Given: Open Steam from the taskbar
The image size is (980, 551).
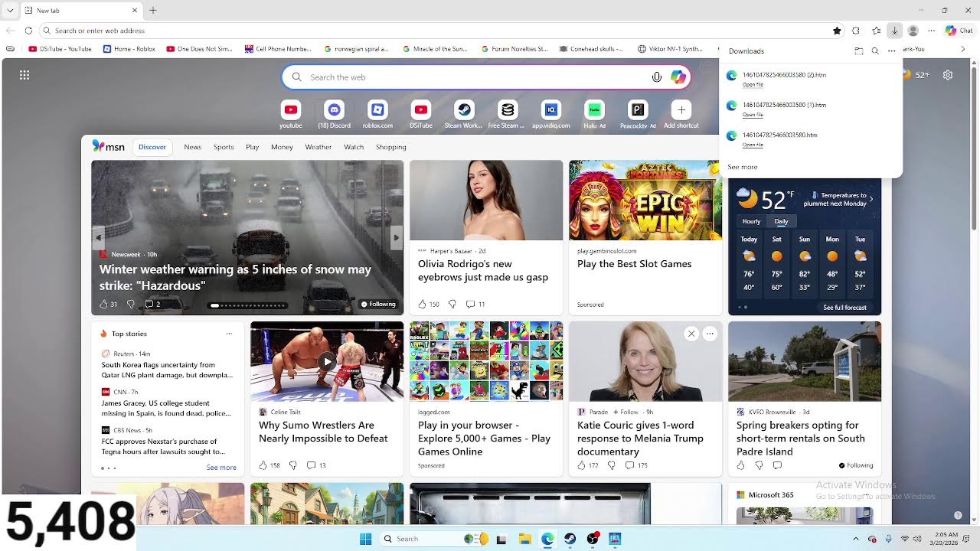Looking at the screenshot, I should pos(570,539).
